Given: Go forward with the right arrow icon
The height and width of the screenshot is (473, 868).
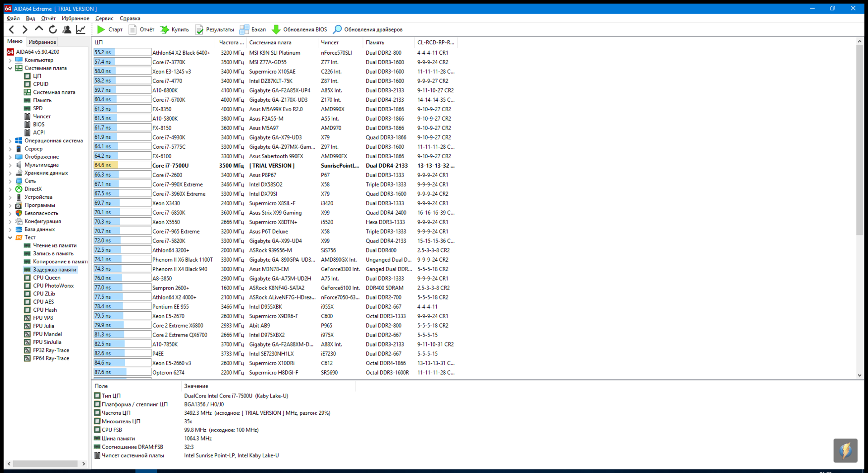Looking at the screenshot, I should coord(25,29).
